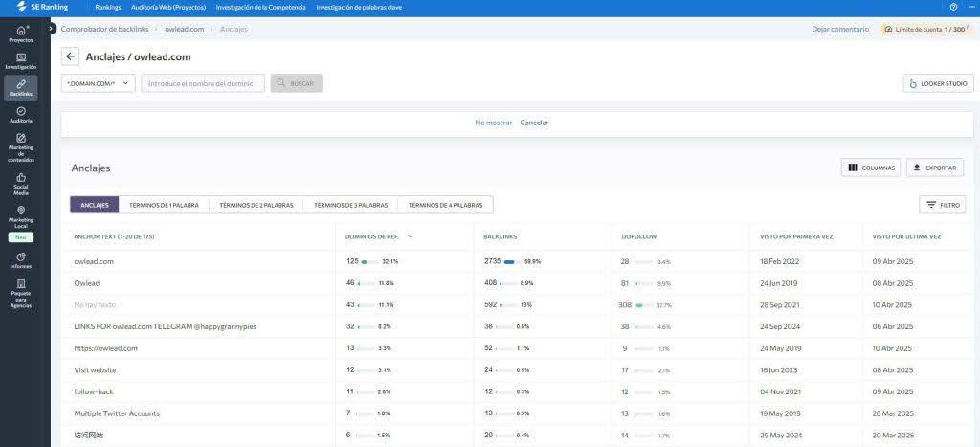Click the No hay texto anchor row
Image resolution: width=980 pixels, height=447 pixels.
(95, 305)
